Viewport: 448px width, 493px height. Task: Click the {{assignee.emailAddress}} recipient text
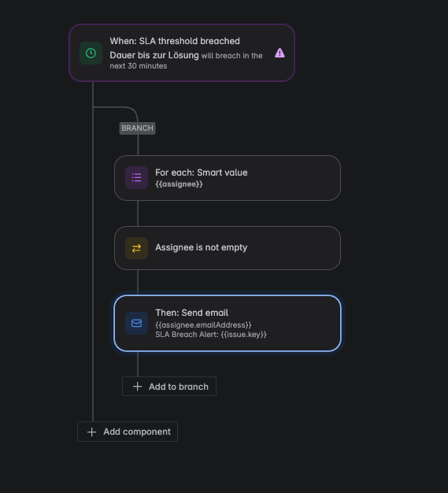click(203, 324)
